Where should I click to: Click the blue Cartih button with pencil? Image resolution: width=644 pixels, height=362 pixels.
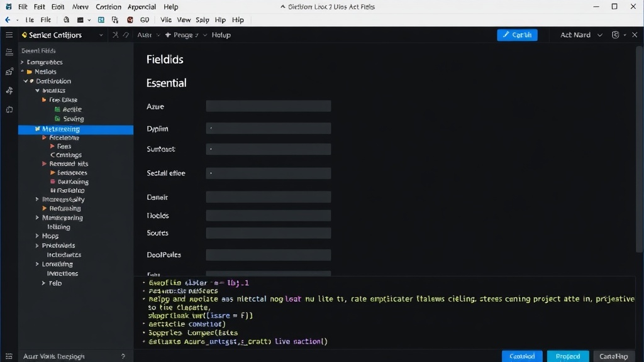(x=517, y=35)
